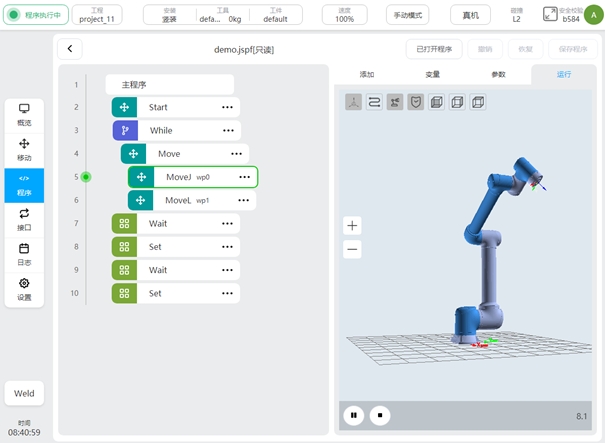Toggle the trajectory path display icon
Image resolution: width=605 pixels, height=443 pixels.
[374, 102]
